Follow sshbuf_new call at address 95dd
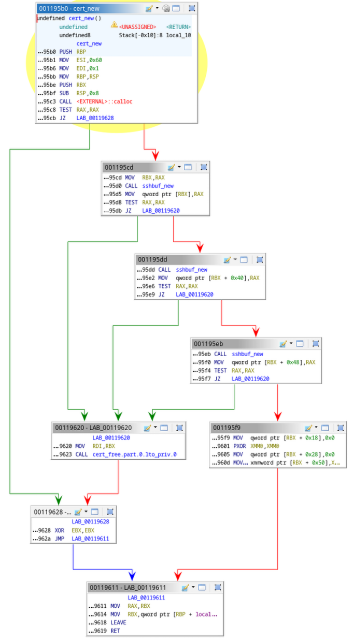The image size is (354, 644). coord(191,270)
